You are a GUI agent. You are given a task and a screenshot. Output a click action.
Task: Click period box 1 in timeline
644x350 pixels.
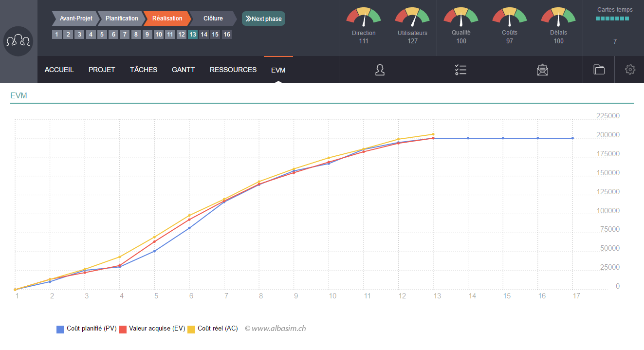(x=57, y=35)
